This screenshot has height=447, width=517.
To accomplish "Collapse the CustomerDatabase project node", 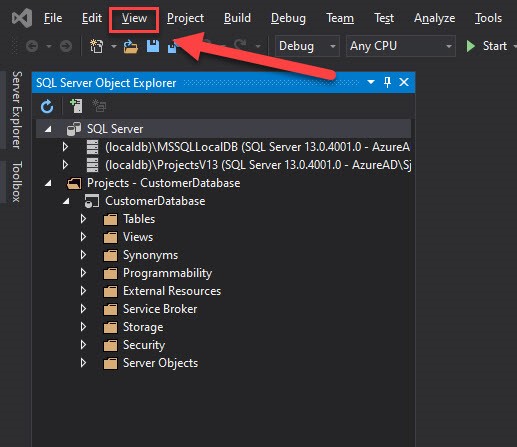I will 66,201.
